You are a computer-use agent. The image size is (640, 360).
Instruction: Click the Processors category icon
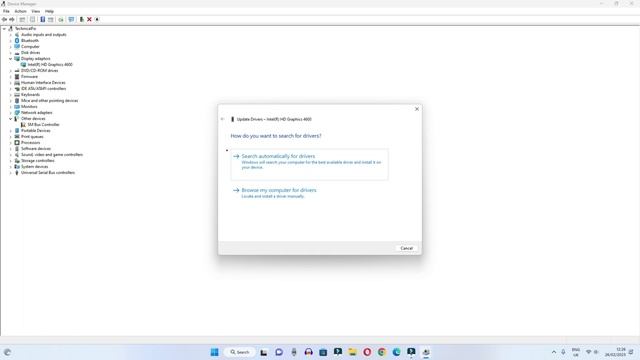coord(17,142)
